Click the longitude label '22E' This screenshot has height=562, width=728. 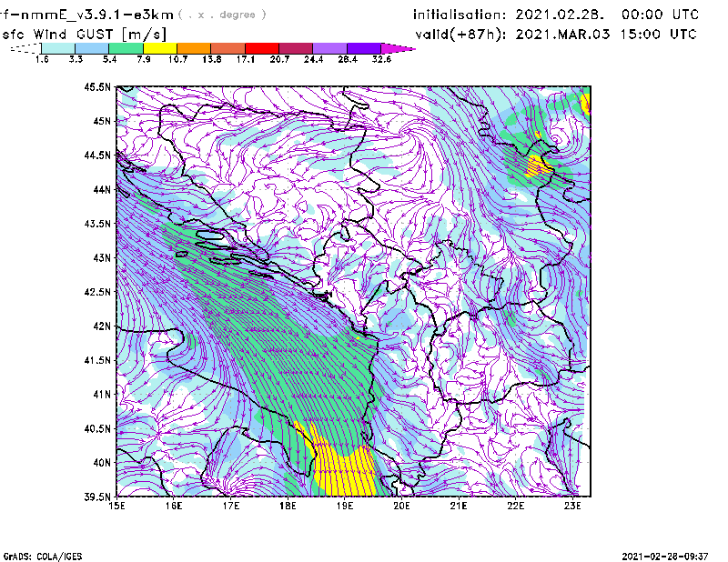coord(515,506)
